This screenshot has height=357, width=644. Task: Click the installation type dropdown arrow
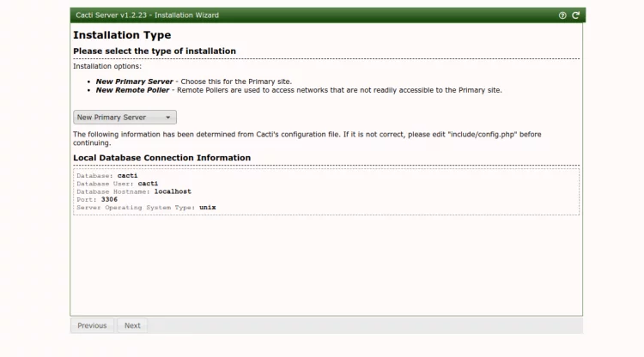[168, 118]
